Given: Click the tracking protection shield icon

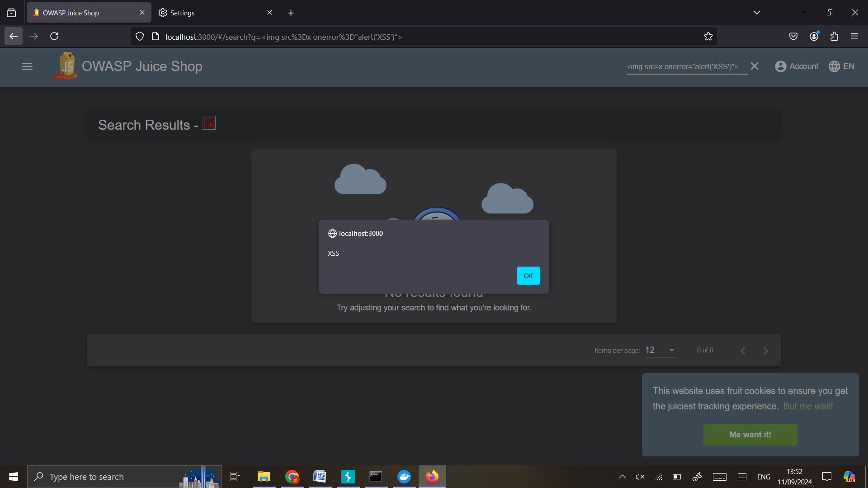Looking at the screenshot, I should 140,37.
